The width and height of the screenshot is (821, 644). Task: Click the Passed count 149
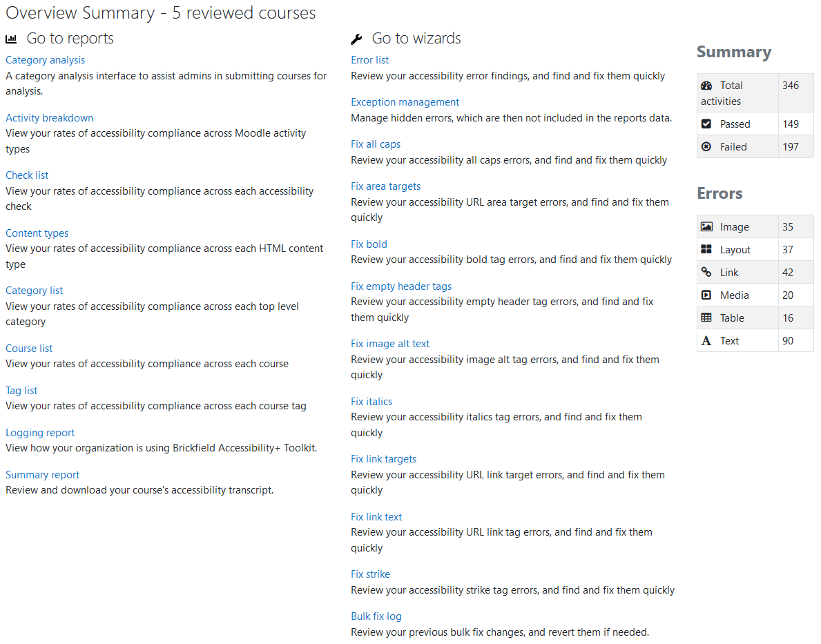pos(790,124)
